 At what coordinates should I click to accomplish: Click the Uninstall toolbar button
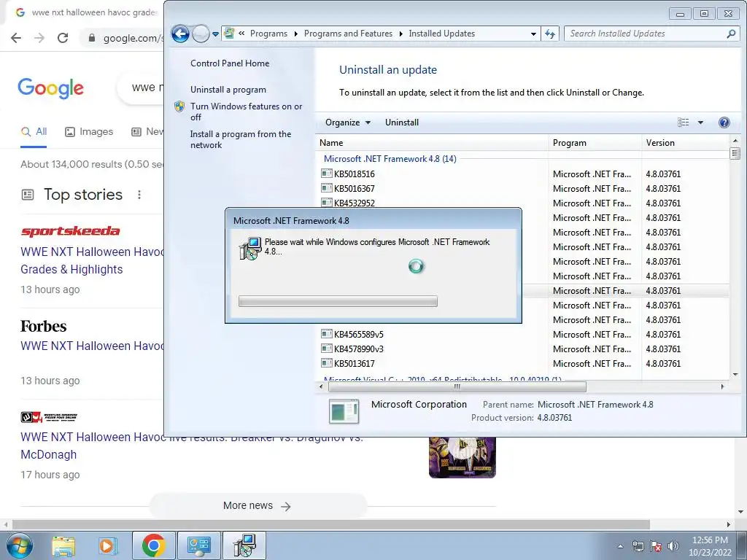coord(402,122)
